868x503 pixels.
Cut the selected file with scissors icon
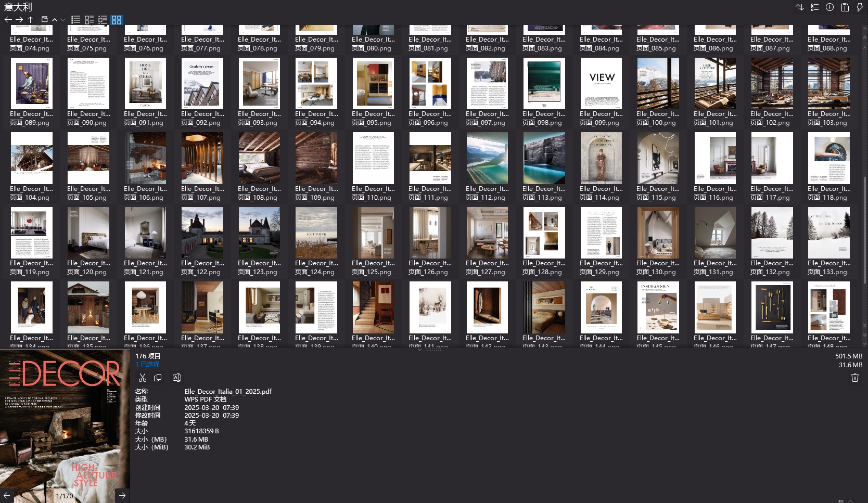[x=143, y=378]
